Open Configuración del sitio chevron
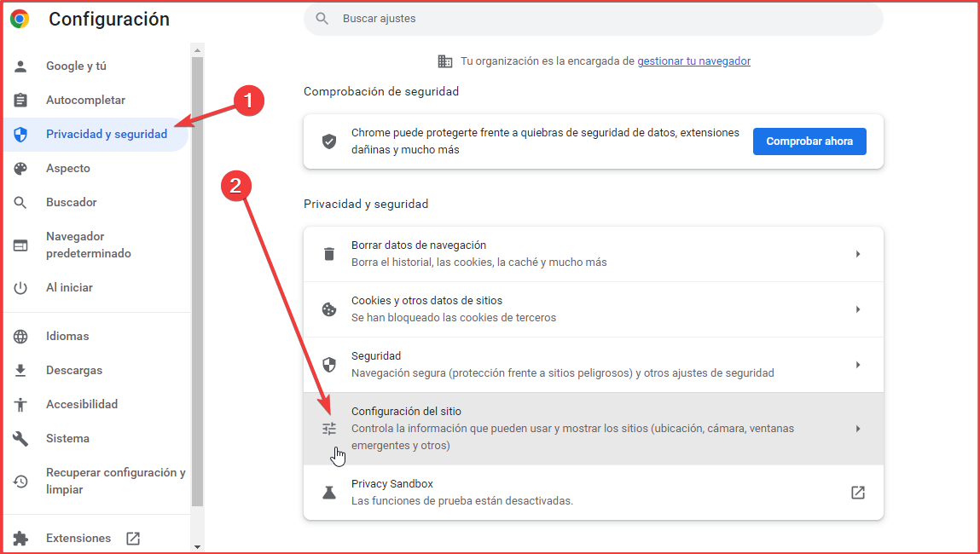 858,429
